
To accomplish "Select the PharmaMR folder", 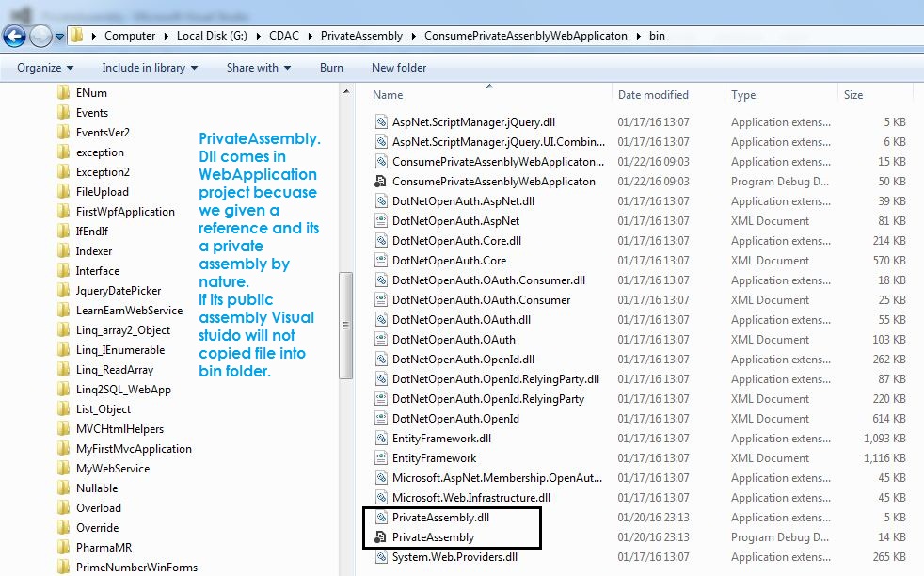I will point(104,548).
